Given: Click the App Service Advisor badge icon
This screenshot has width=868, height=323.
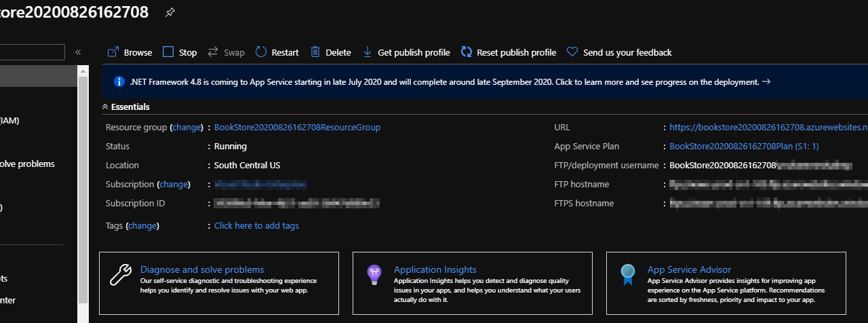Looking at the screenshot, I should pyautogui.click(x=627, y=274).
